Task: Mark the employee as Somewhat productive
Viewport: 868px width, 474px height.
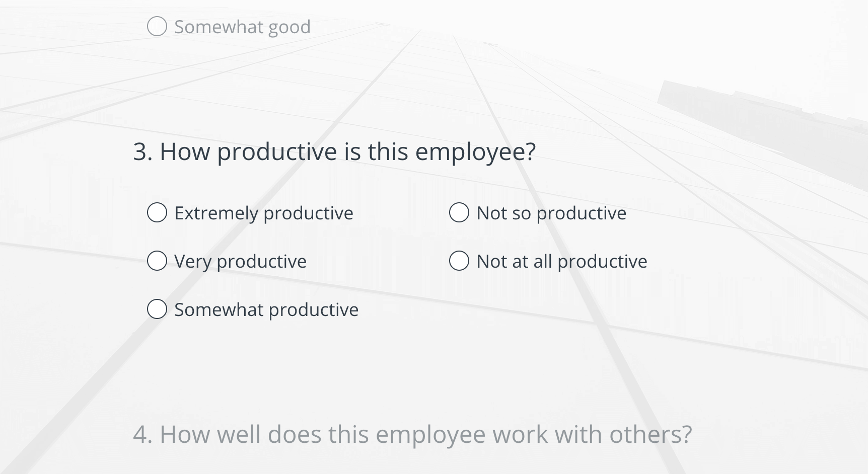Action: coord(157,309)
